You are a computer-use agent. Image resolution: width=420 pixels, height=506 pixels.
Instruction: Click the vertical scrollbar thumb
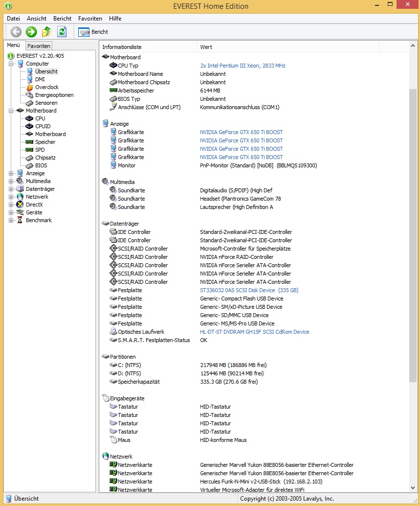[413, 235]
